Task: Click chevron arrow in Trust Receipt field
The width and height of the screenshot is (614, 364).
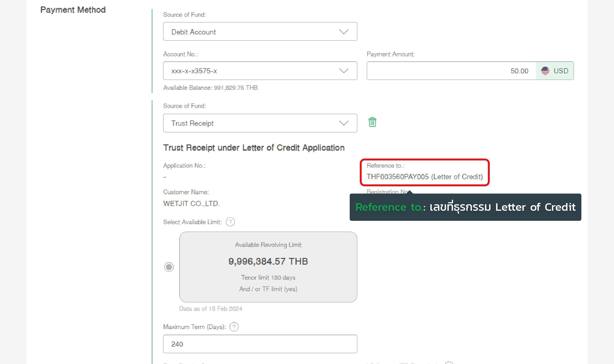Action: (344, 123)
